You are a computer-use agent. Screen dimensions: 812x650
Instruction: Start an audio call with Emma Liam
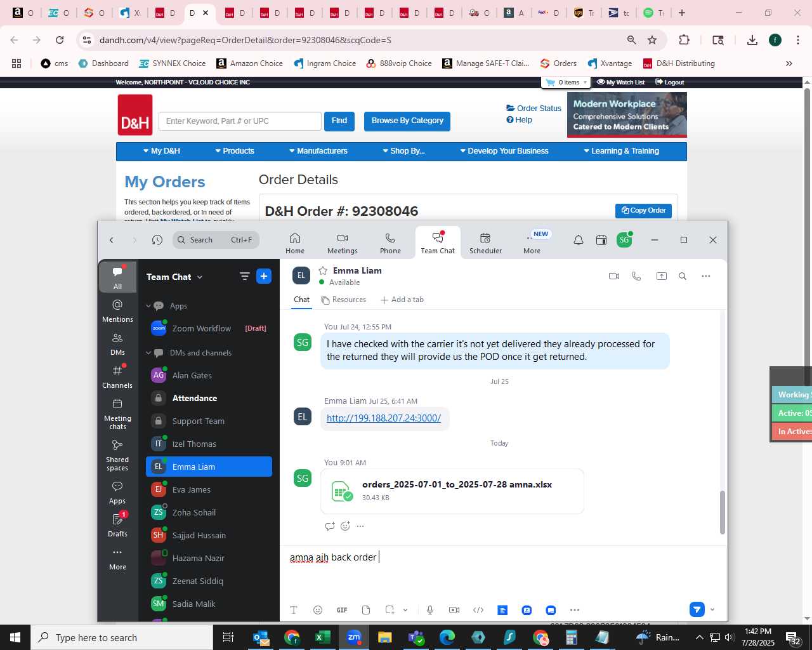point(636,276)
